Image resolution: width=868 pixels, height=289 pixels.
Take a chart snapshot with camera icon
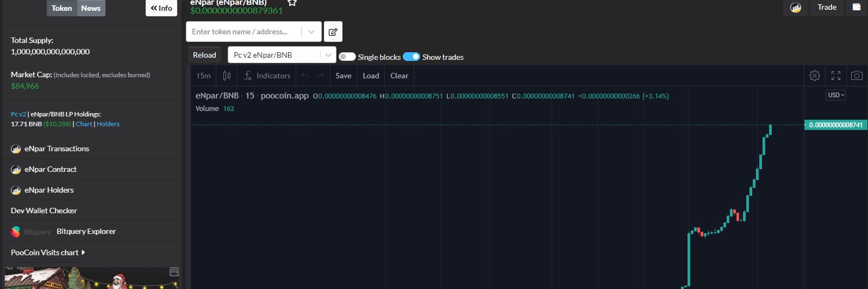click(856, 76)
